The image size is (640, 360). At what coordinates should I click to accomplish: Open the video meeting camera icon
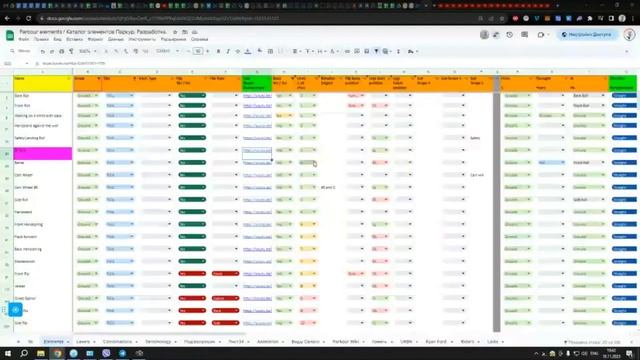[541, 35]
